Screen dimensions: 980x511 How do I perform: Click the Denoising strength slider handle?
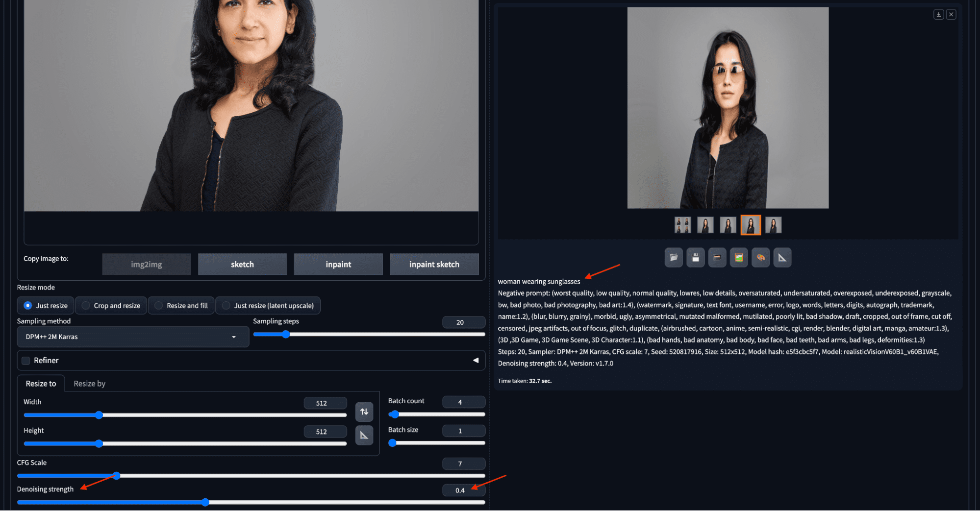pyautogui.click(x=205, y=502)
